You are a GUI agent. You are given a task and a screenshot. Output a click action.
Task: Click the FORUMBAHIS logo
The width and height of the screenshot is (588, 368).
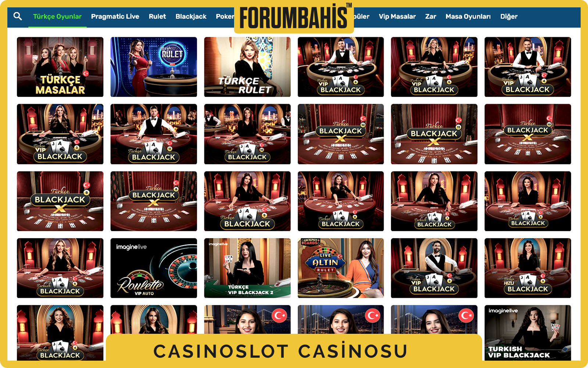point(294,17)
